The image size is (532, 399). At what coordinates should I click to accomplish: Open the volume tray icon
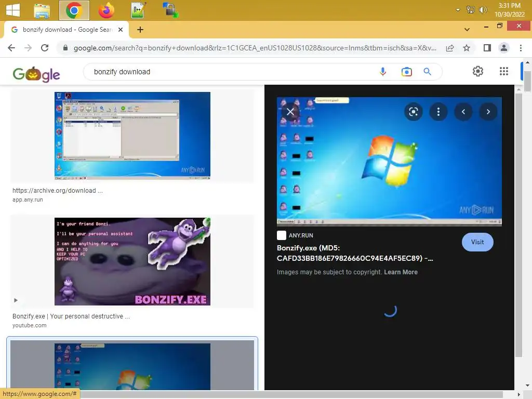point(483,10)
